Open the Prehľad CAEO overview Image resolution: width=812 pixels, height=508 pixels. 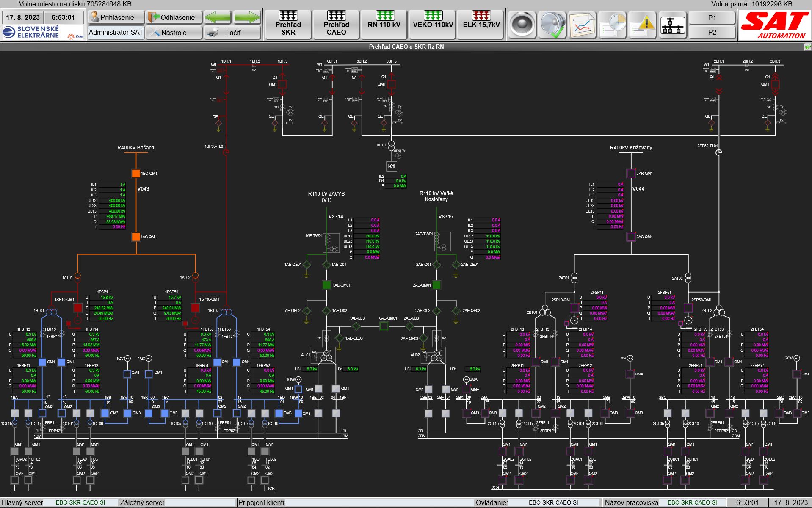[x=337, y=25]
